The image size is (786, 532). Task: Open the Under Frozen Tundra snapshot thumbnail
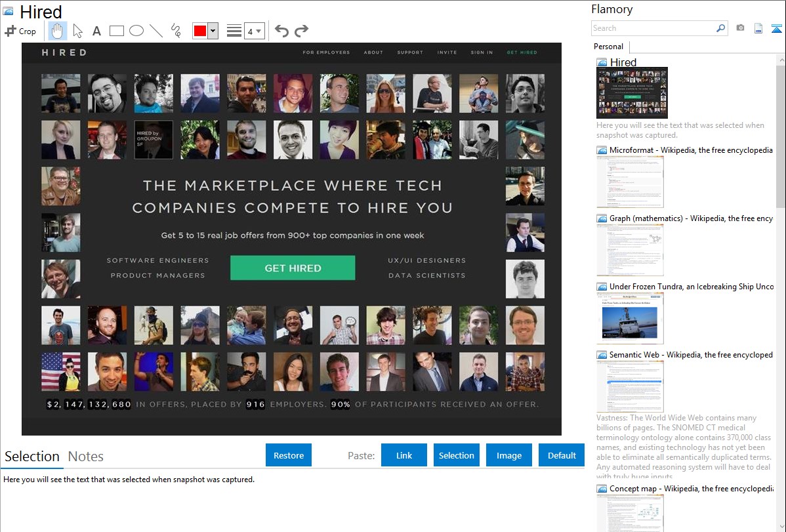630,318
